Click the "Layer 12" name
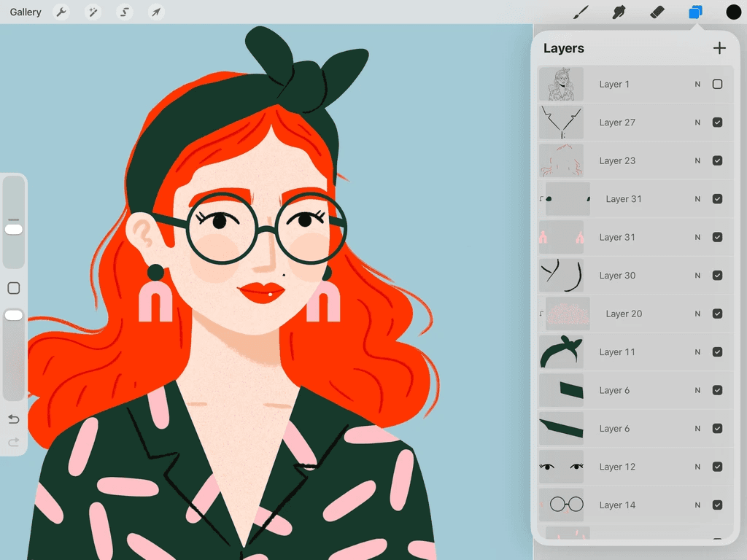The width and height of the screenshot is (747, 560). [x=617, y=467]
